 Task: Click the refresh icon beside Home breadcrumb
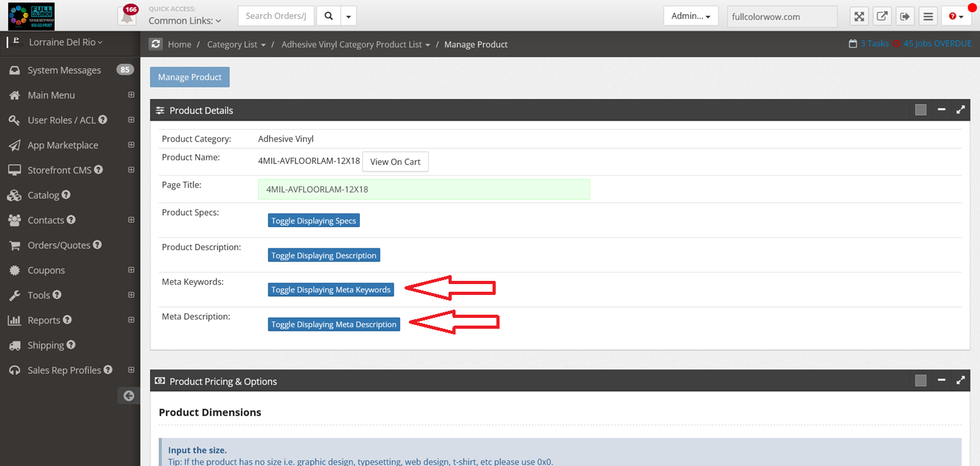pos(156,44)
